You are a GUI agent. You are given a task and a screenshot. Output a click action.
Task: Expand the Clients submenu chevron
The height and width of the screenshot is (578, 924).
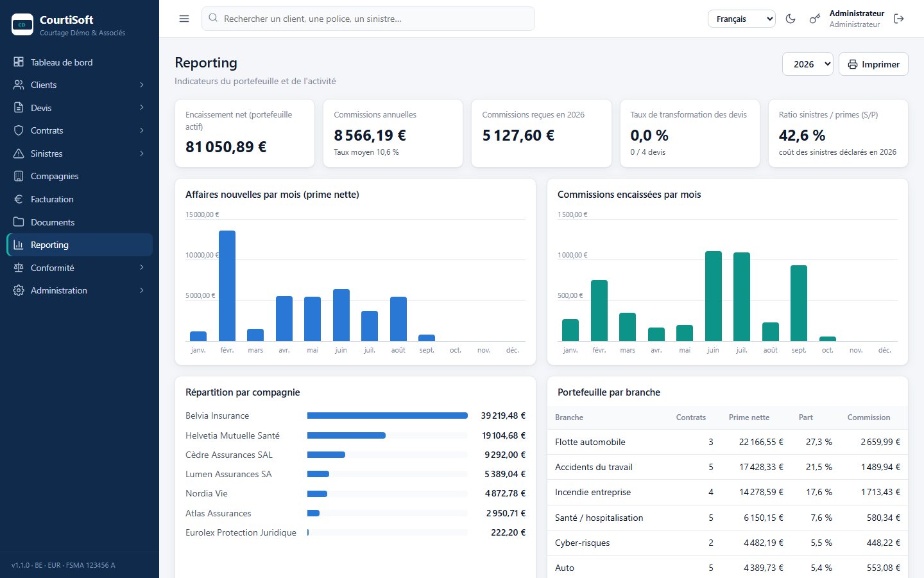(142, 85)
